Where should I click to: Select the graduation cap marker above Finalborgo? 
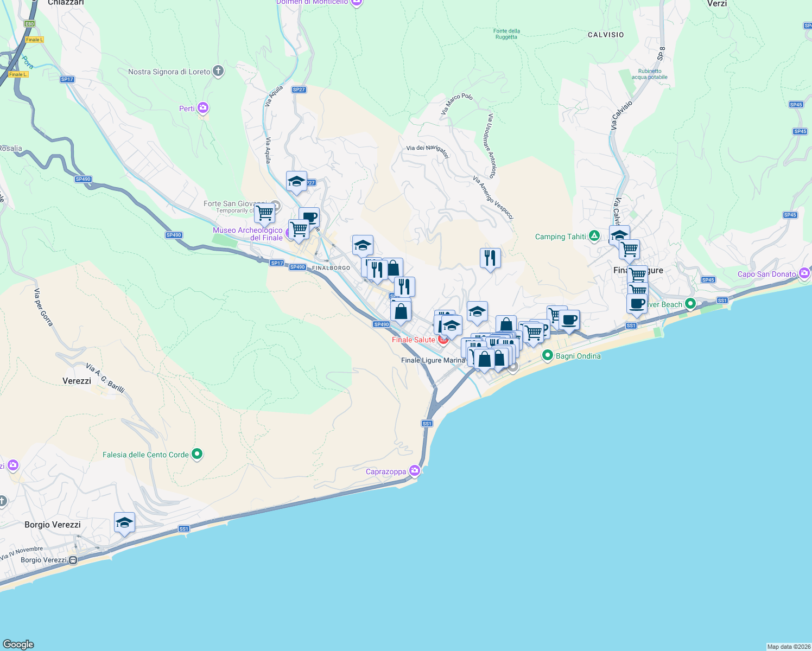coord(363,245)
